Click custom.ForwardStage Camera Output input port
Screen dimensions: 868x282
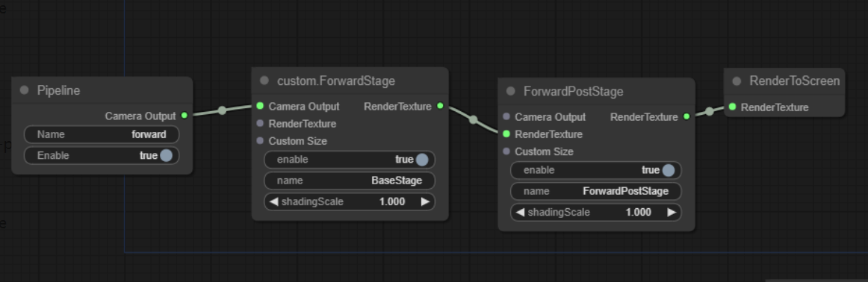point(260,106)
